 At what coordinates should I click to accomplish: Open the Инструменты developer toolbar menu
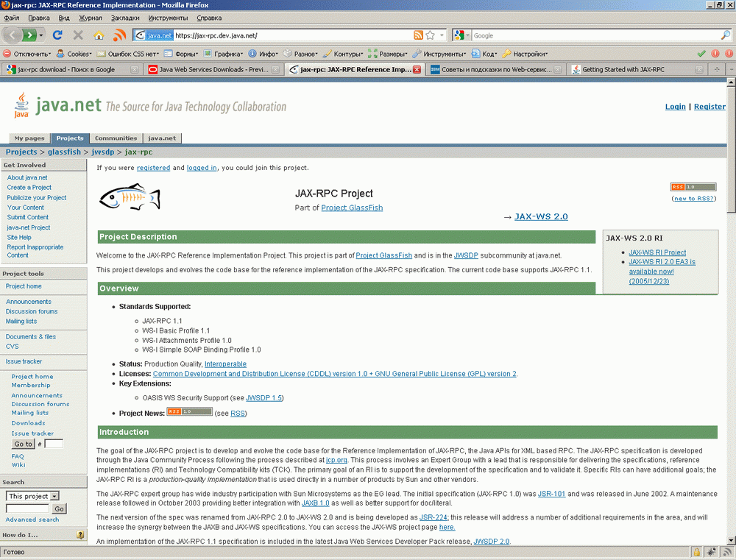tap(439, 54)
